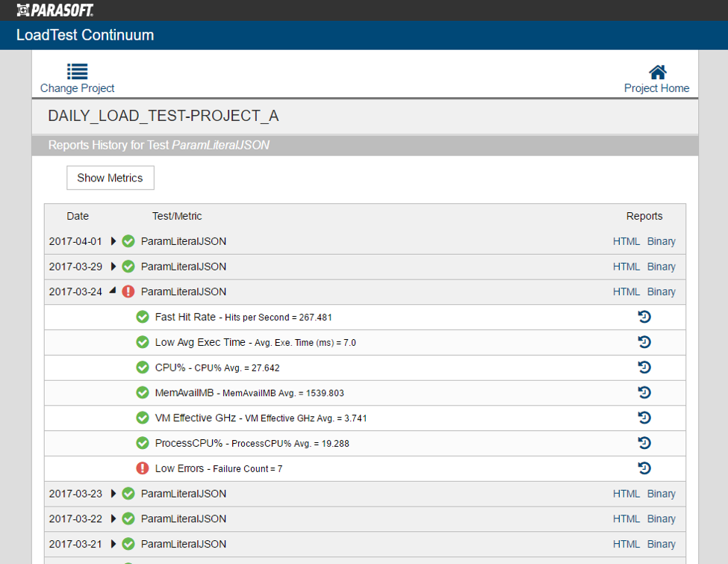Click green pass icon for 2017-03-23 run
The width and height of the screenshot is (728, 564).
point(128,493)
